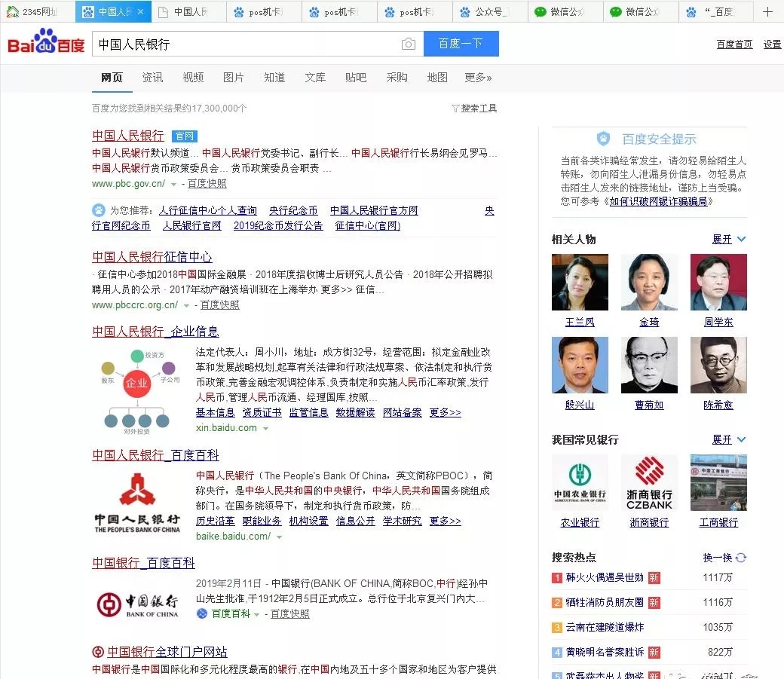This screenshot has width=784, height=679.
Task: Open 2019纪念币发行公告 suggestion
Action: pos(278,225)
